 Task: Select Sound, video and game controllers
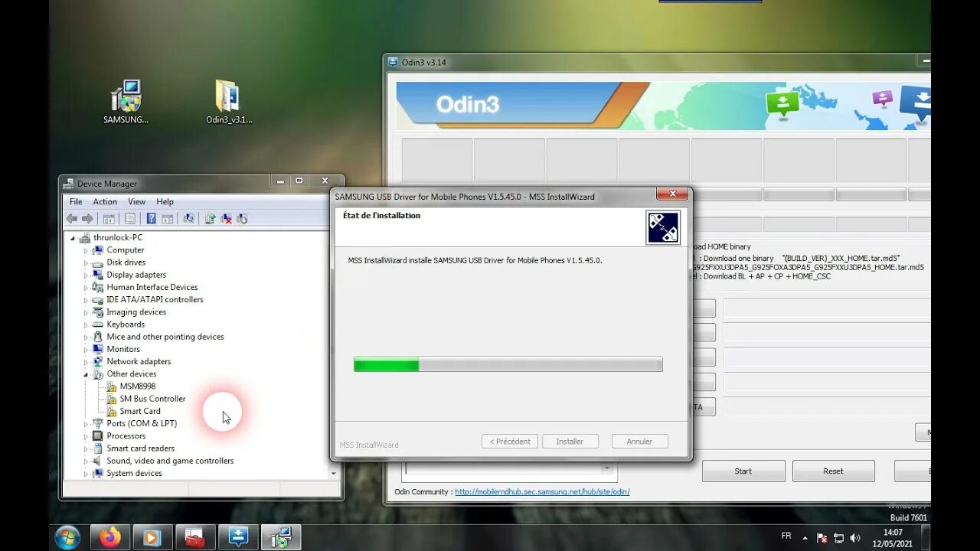click(x=170, y=461)
